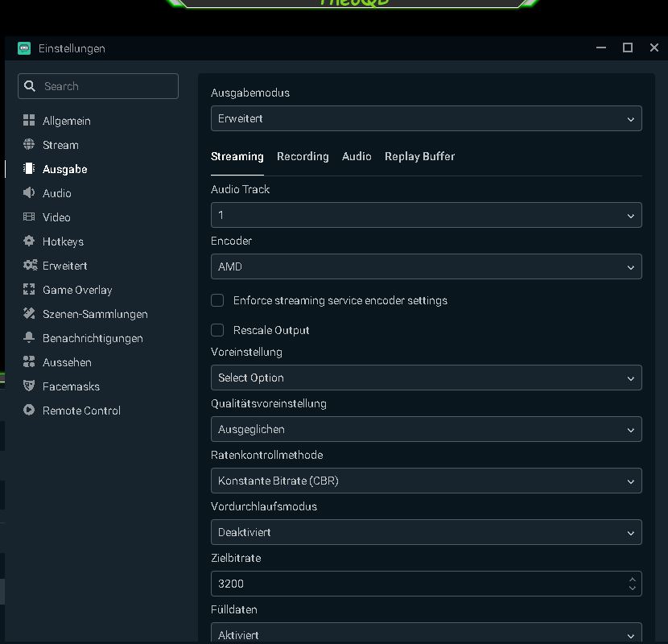
Task: Enable Enforce streaming service encoder settings
Action: click(x=217, y=300)
